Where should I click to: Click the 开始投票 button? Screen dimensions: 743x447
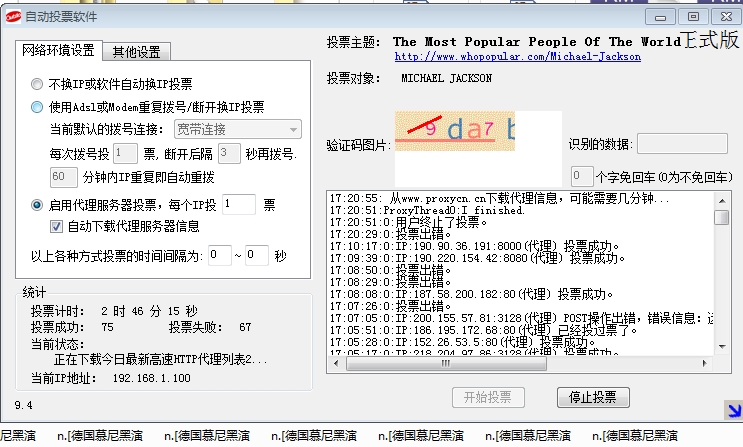pyautogui.click(x=488, y=397)
